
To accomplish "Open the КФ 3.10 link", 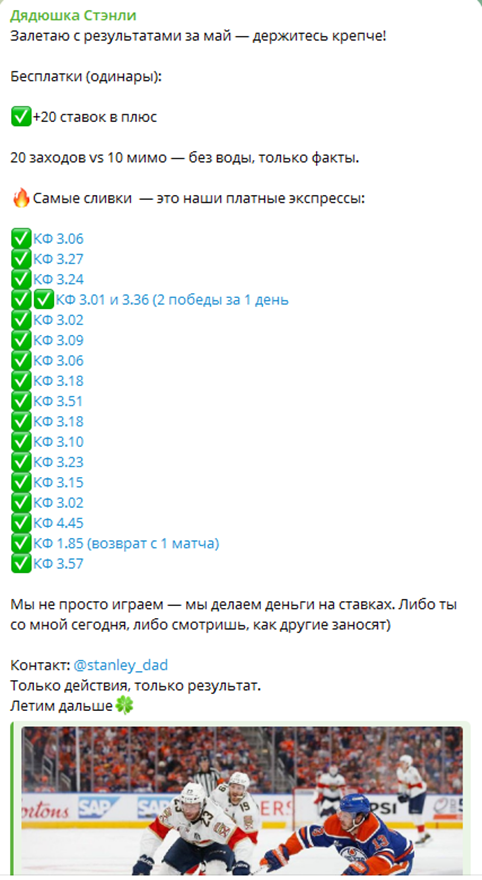I will pyautogui.click(x=58, y=442).
